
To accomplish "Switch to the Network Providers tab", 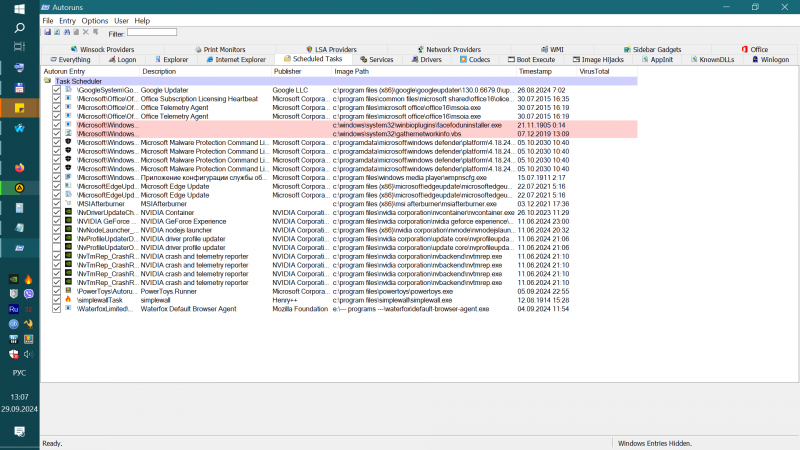I will (x=449, y=49).
